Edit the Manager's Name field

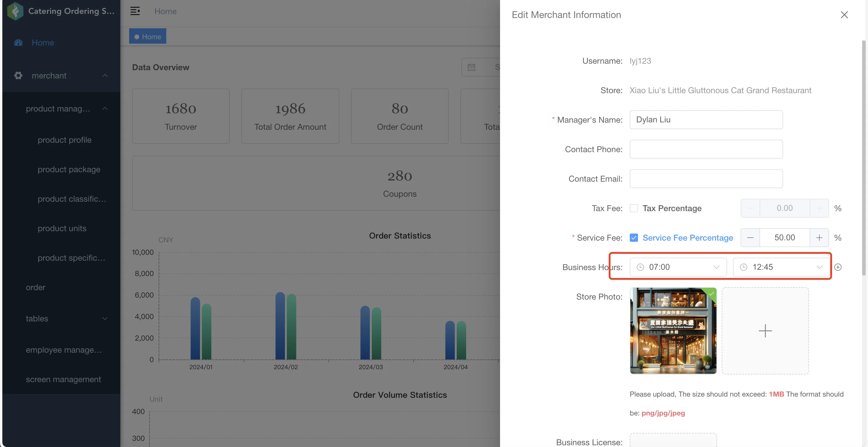(x=706, y=120)
